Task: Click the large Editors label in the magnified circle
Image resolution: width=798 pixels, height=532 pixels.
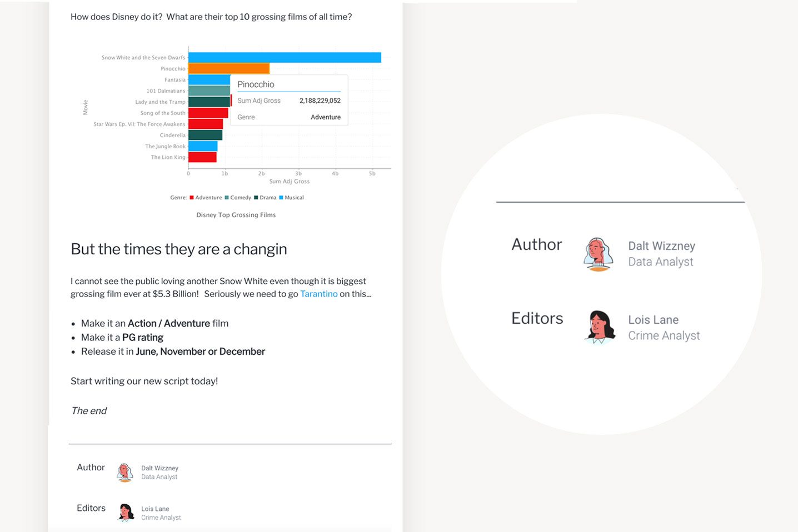Action: click(x=537, y=318)
